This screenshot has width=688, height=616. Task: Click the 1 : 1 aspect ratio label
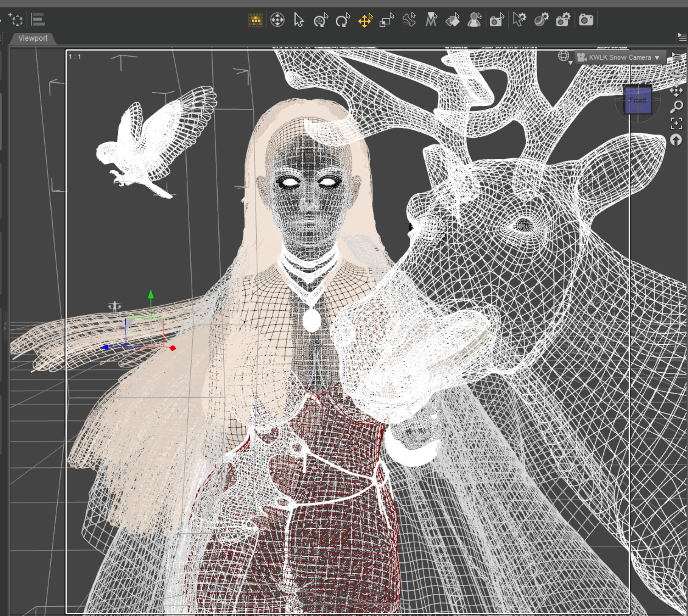pyautogui.click(x=75, y=57)
